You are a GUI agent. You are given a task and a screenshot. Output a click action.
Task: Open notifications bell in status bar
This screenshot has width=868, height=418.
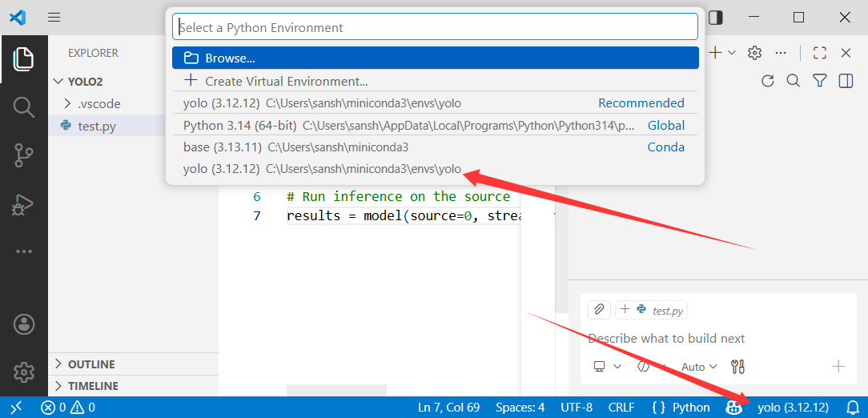point(853,408)
